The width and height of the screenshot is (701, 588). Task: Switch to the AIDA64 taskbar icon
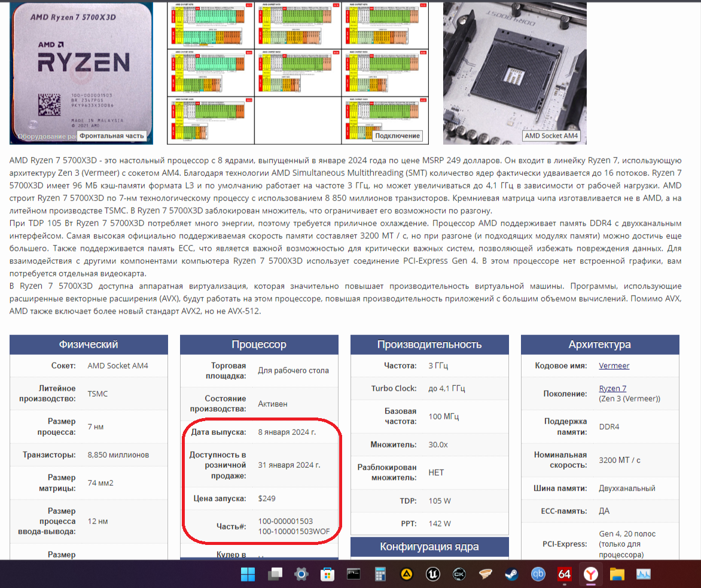564,574
